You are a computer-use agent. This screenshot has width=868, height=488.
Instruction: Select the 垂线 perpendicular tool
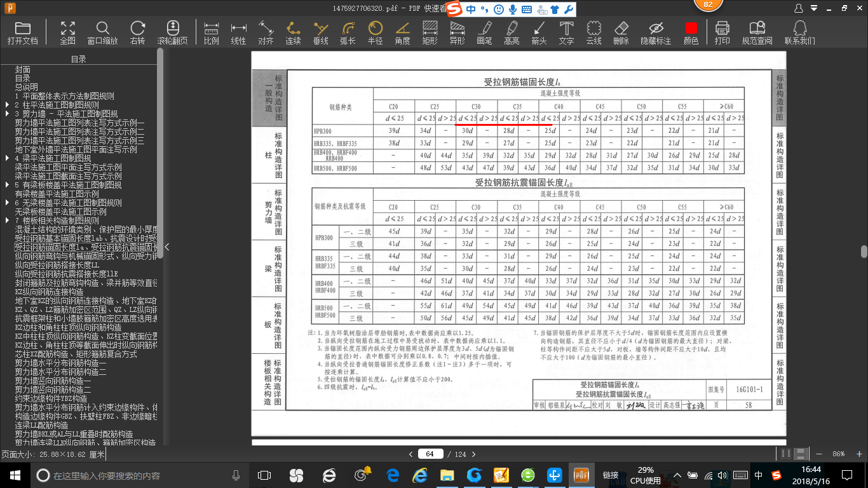[x=321, y=32]
